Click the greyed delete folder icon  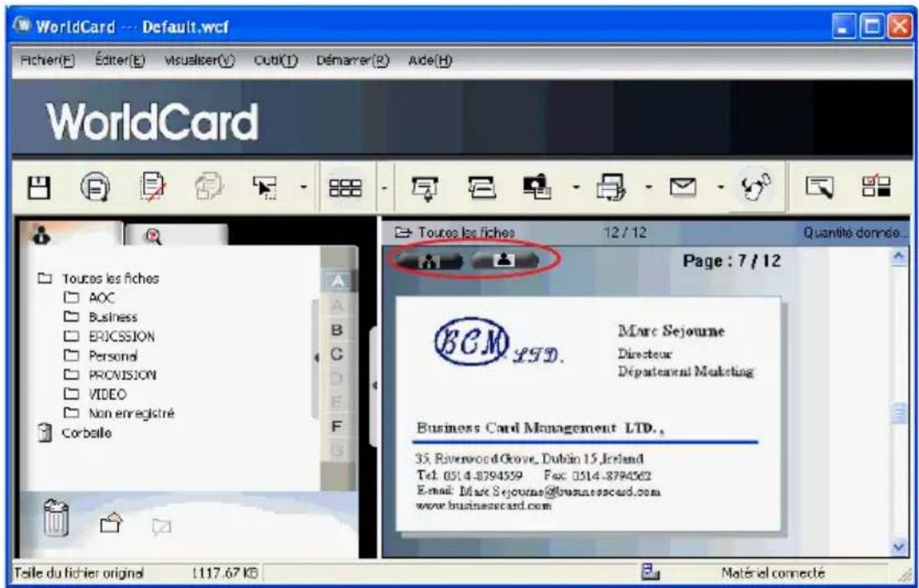(160, 526)
